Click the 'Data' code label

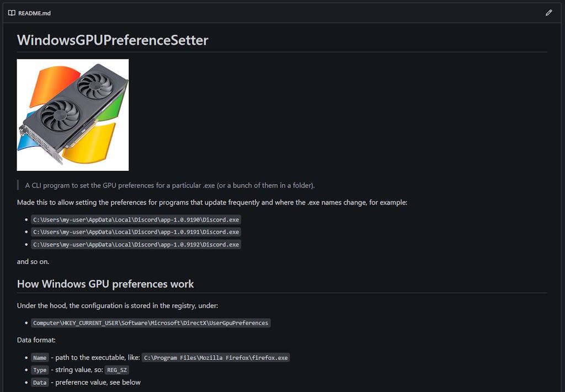(40, 382)
